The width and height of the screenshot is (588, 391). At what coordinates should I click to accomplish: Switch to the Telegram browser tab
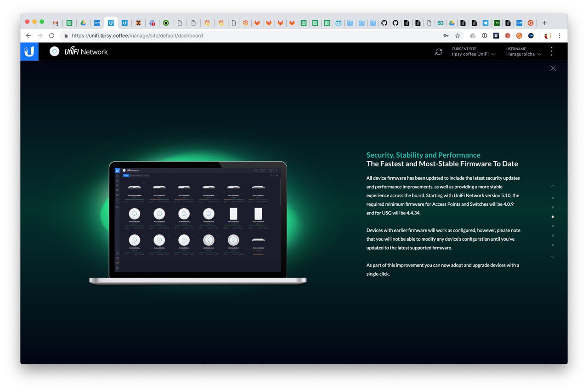[485, 23]
